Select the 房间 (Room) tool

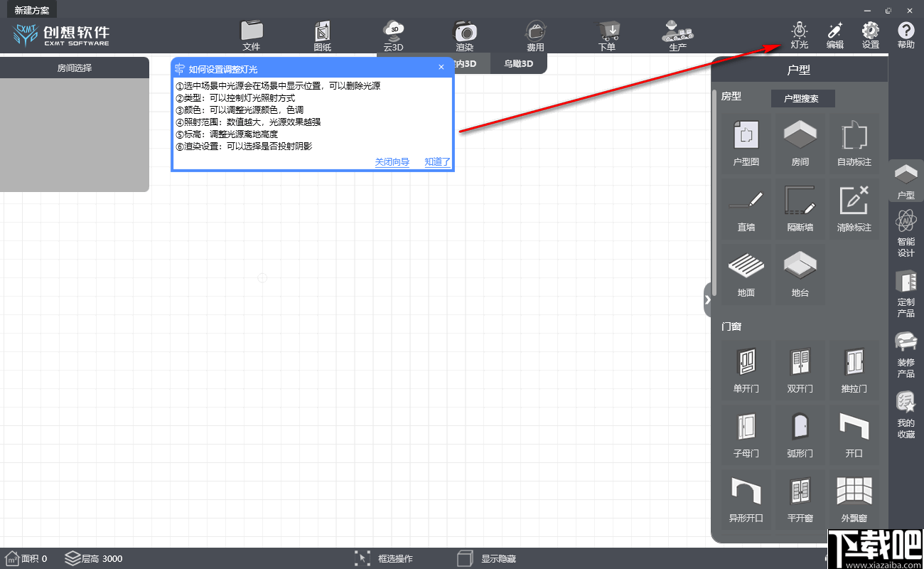800,144
